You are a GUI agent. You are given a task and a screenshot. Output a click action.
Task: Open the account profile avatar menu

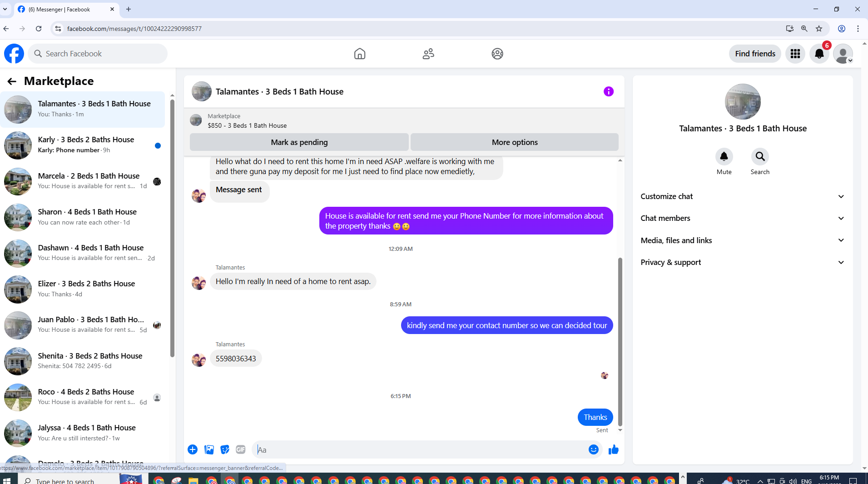[843, 54]
